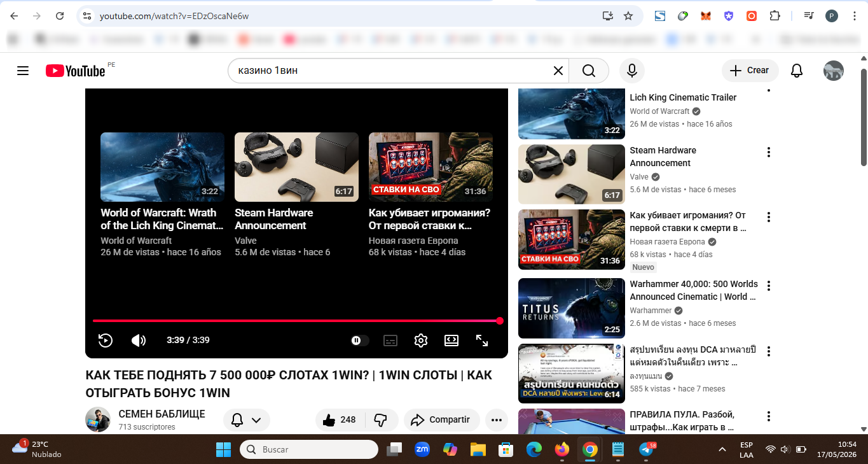This screenshot has width=868, height=464.
Task: Open the Valve channel link in sidebar
Action: pyautogui.click(x=639, y=177)
